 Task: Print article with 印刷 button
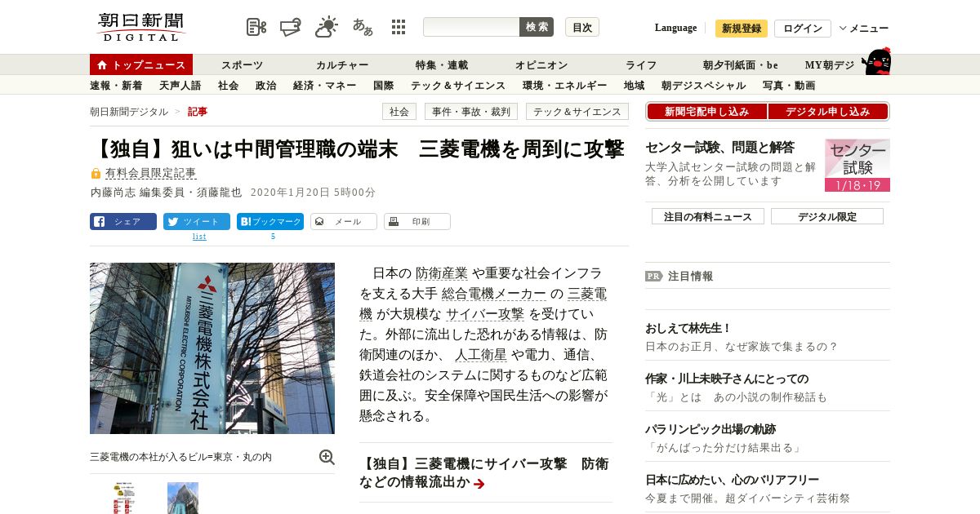(417, 221)
